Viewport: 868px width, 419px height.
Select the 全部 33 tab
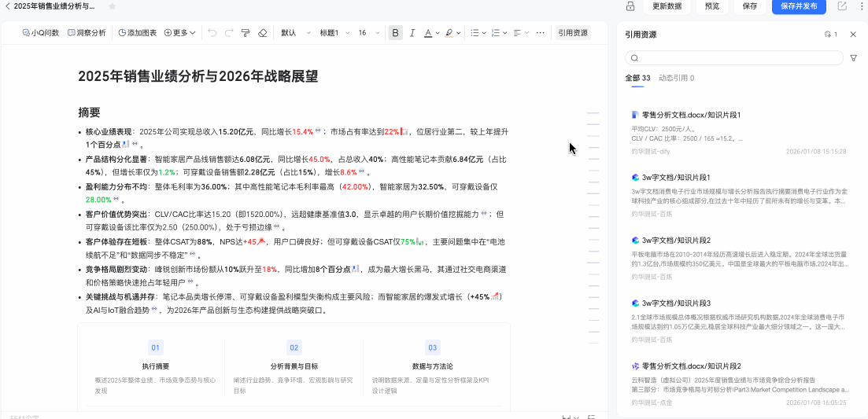click(637, 79)
